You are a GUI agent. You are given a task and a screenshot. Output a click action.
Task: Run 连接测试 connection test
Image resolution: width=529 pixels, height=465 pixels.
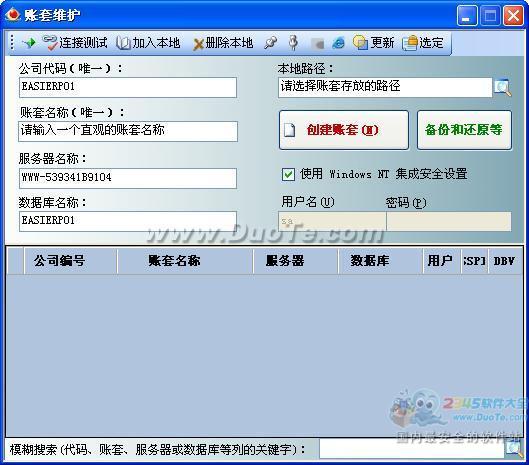coord(75,43)
